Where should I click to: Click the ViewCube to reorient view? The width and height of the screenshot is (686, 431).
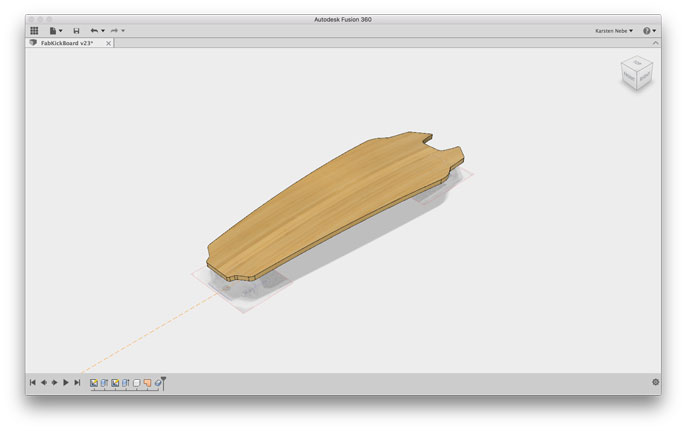click(x=637, y=73)
